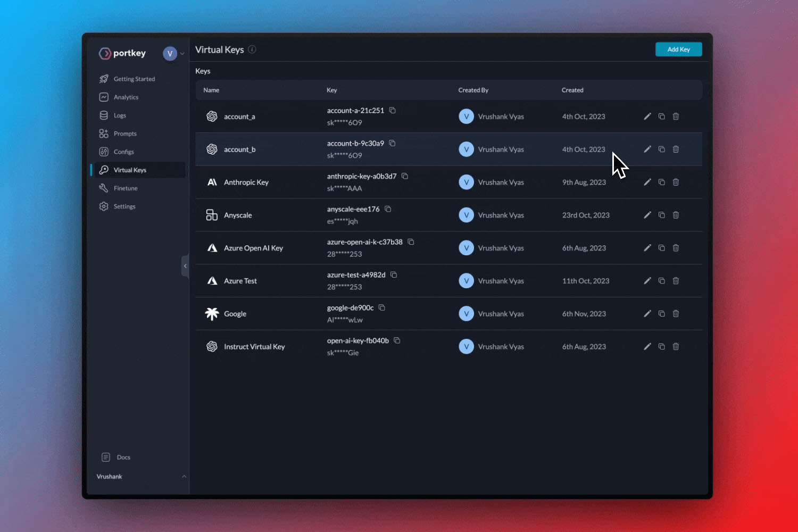Copy the google-de900c key
Image resolution: width=798 pixels, height=532 pixels.
pyautogui.click(x=381, y=307)
